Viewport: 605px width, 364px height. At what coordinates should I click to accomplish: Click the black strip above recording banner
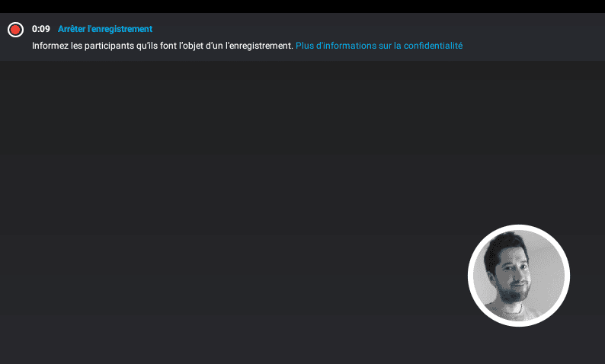[x=302, y=6]
